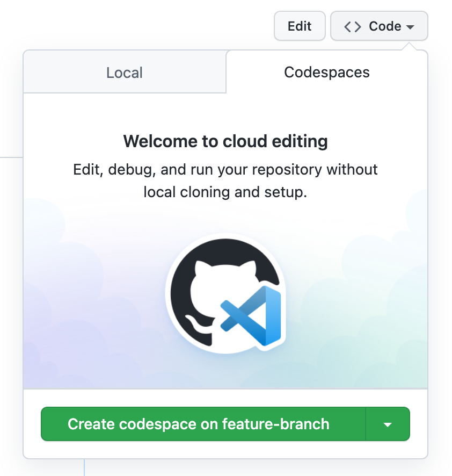The width and height of the screenshot is (452, 476).
Task: Click the 'Welcome to cloud editing' heading
Action: (225, 141)
